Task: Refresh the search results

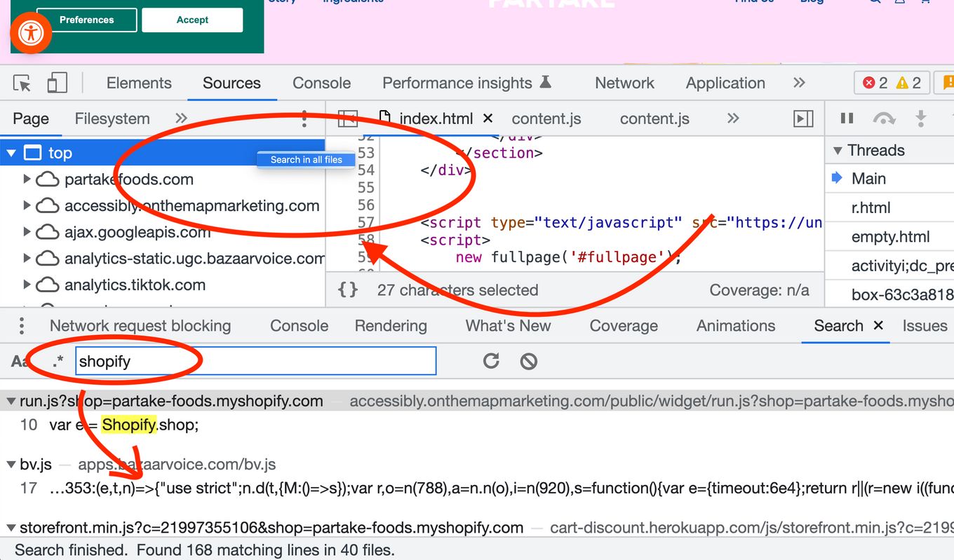Action: click(491, 361)
